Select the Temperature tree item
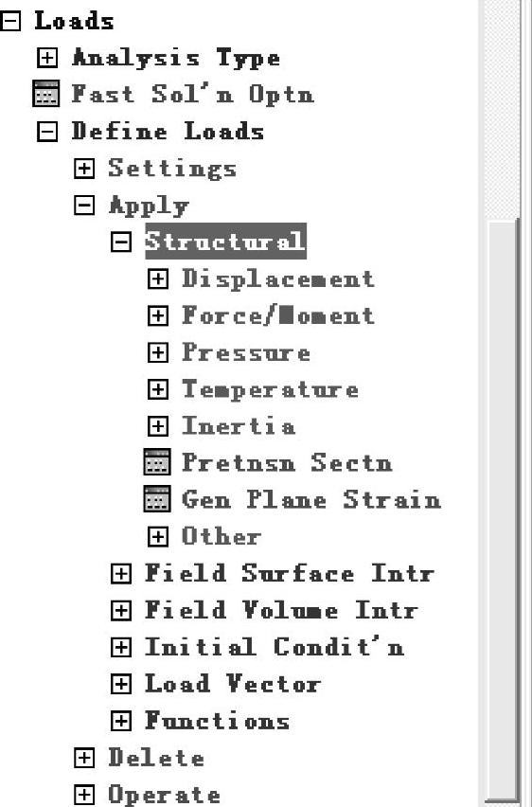The image size is (532, 807). click(270, 389)
